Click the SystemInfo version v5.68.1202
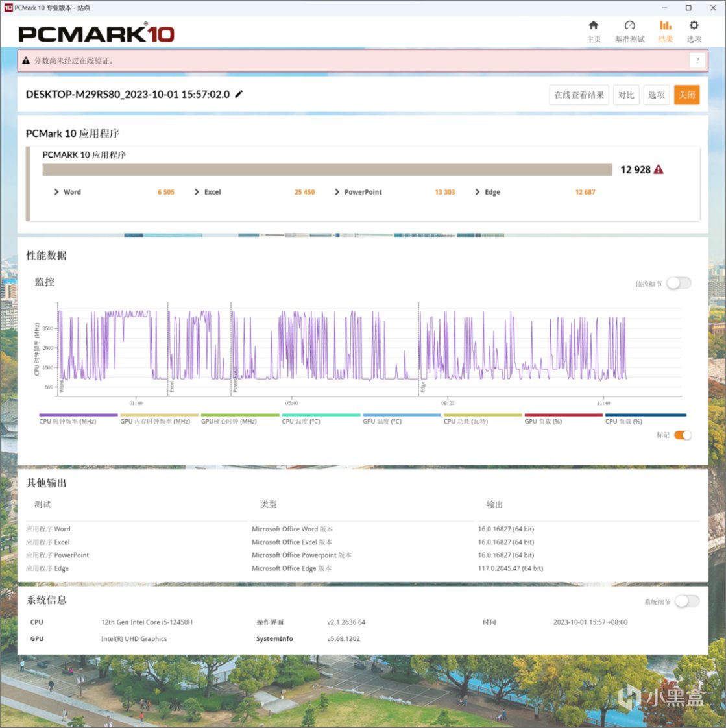Image resolution: width=726 pixels, height=728 pixels. (x=343, y=639)
